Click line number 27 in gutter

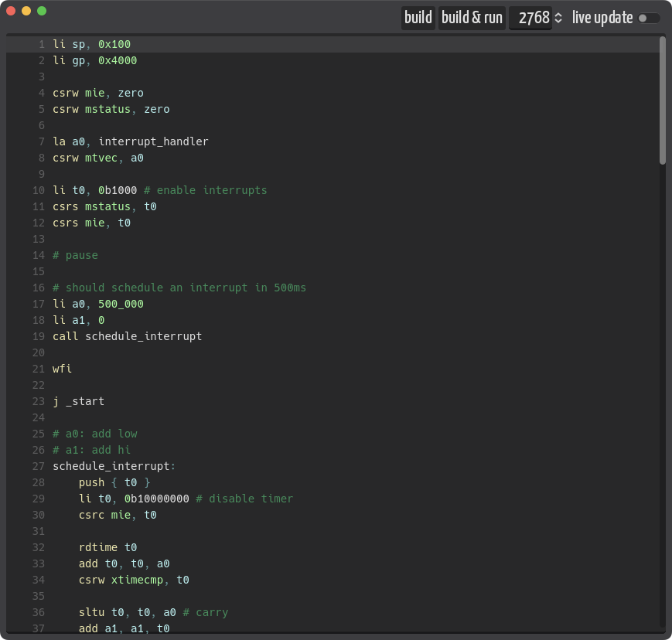coord(39,467)
